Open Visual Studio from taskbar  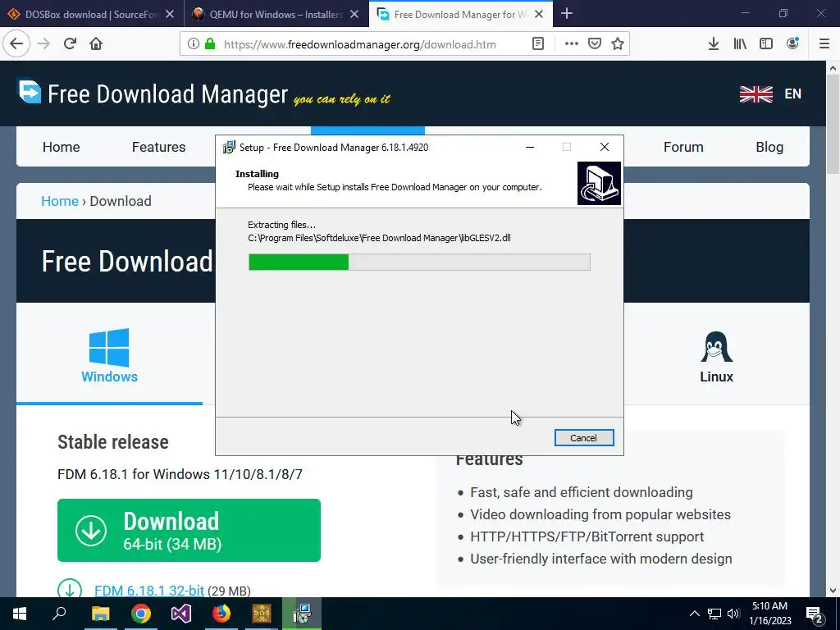point(181,614)
